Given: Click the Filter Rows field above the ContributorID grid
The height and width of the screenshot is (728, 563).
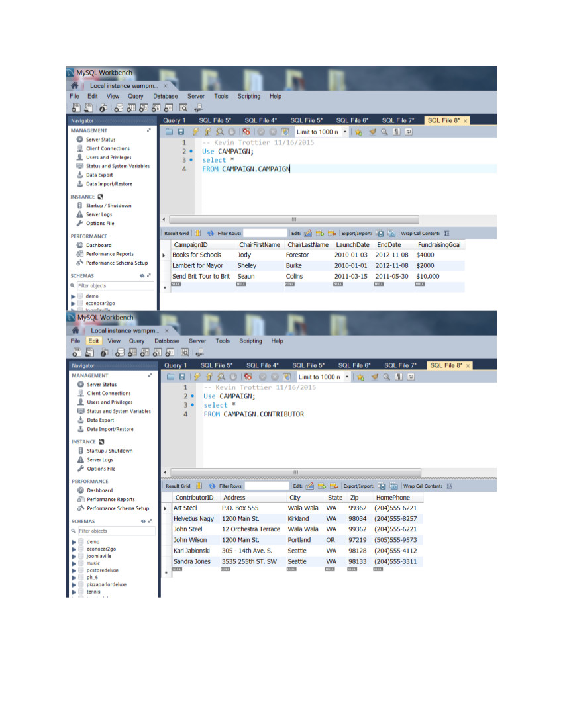Looking at the screenshot, I should click(266, 486).
